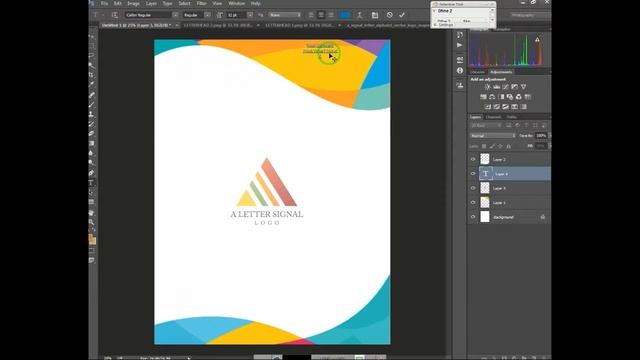Open the File menu
This screenshot has width=640, height=360.
click(104, 3)
